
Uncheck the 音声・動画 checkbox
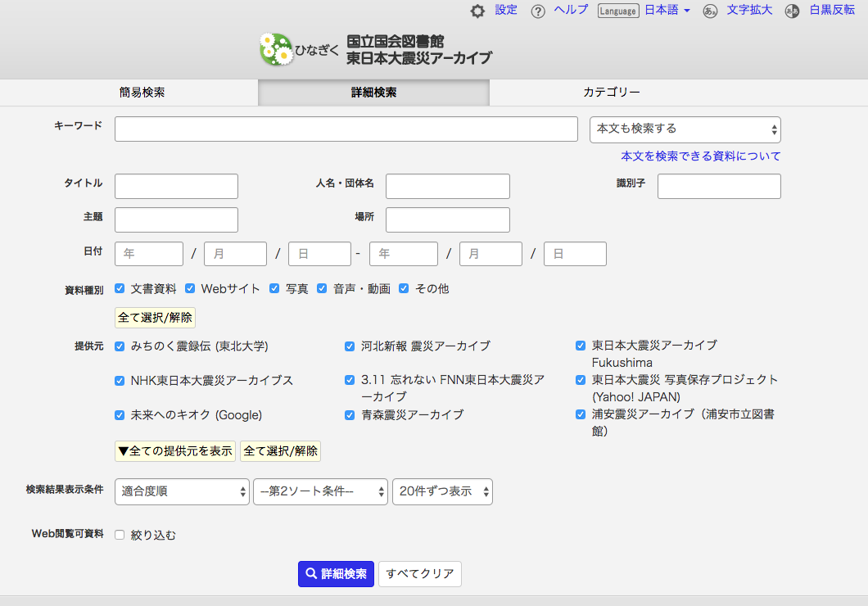pyautogui.click(x=322, y=288)
